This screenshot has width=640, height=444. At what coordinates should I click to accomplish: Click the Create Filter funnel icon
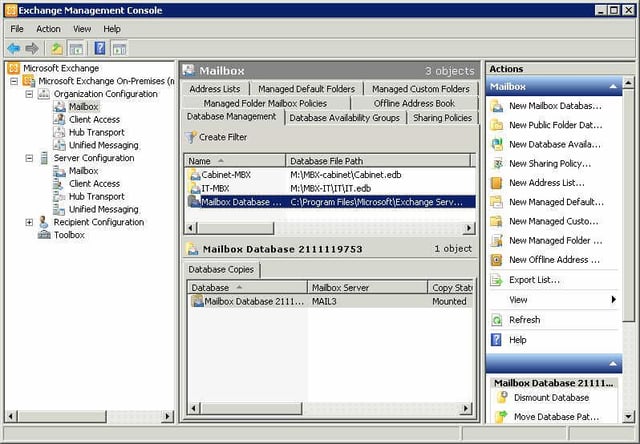pos(191,137)
